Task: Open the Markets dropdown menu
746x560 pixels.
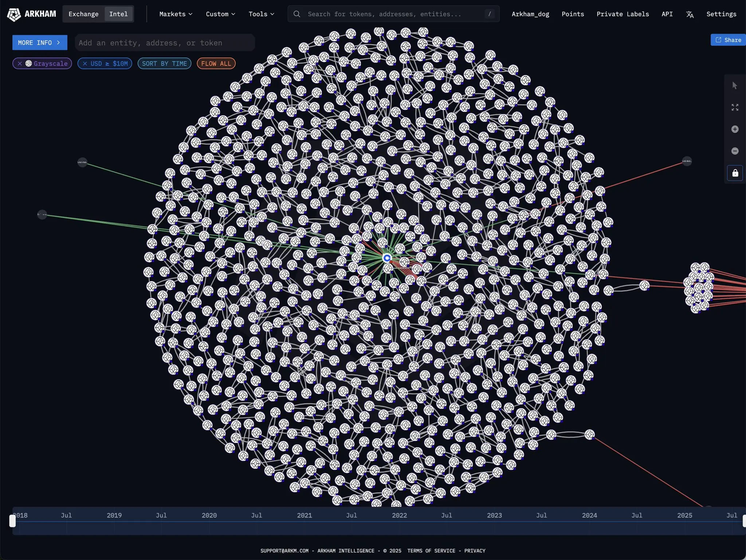Action: 176,14
